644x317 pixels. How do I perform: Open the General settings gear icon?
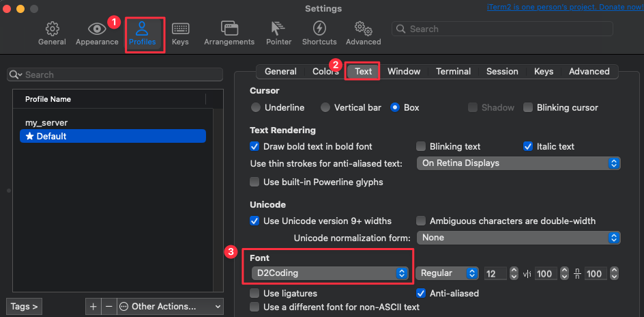click(52, 29)
